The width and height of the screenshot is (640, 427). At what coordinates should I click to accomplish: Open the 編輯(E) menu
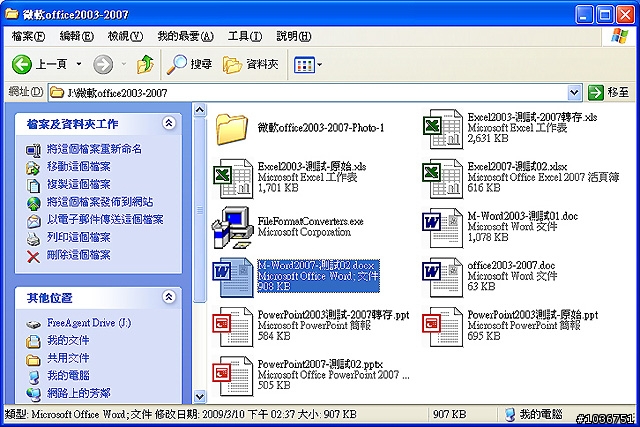pos(76,36)
